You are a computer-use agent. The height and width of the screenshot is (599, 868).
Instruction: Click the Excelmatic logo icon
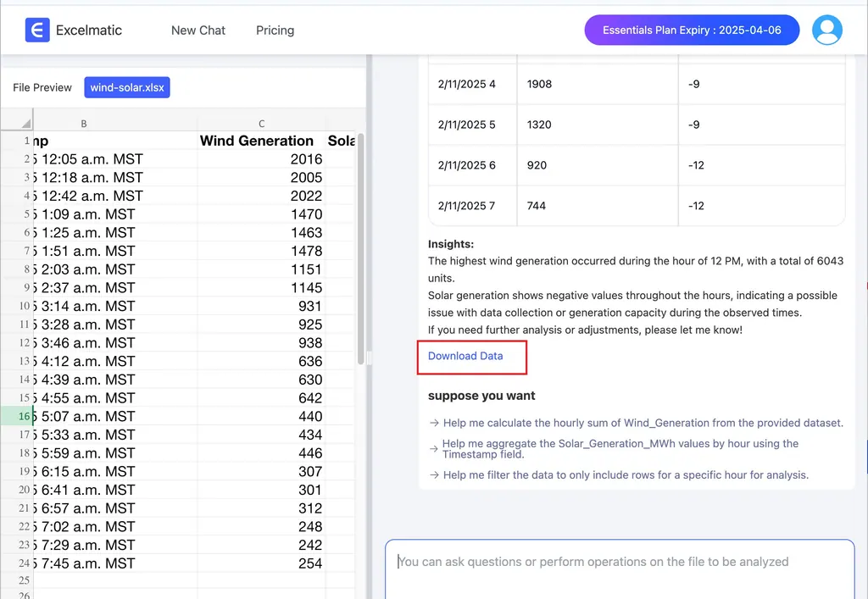[36, 30]
